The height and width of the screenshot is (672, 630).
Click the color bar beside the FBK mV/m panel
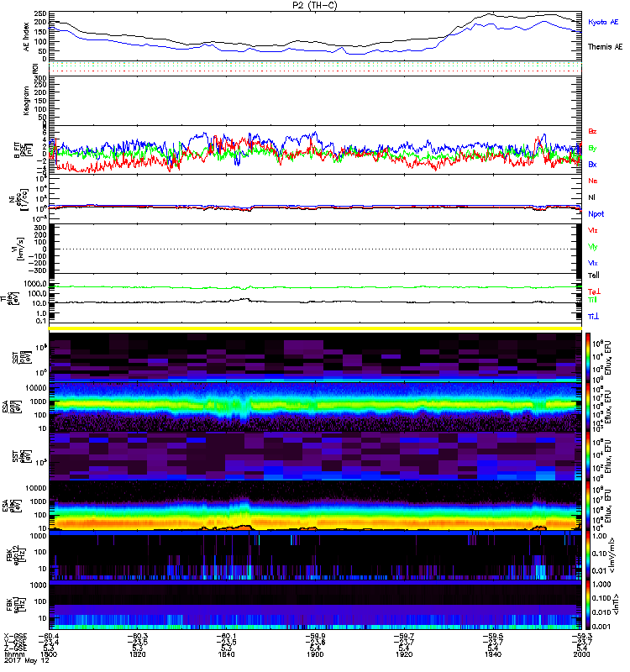pos(588,556)
